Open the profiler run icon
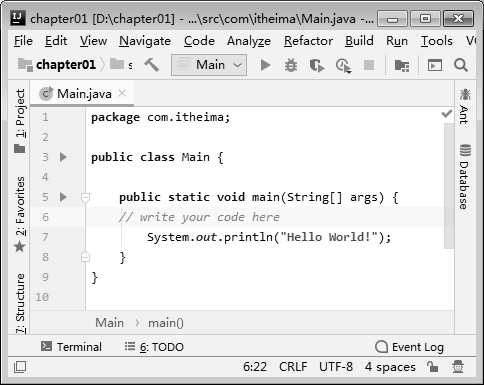Image resolution: width=484 pixels, height=385 pixels. click(343, 66)
